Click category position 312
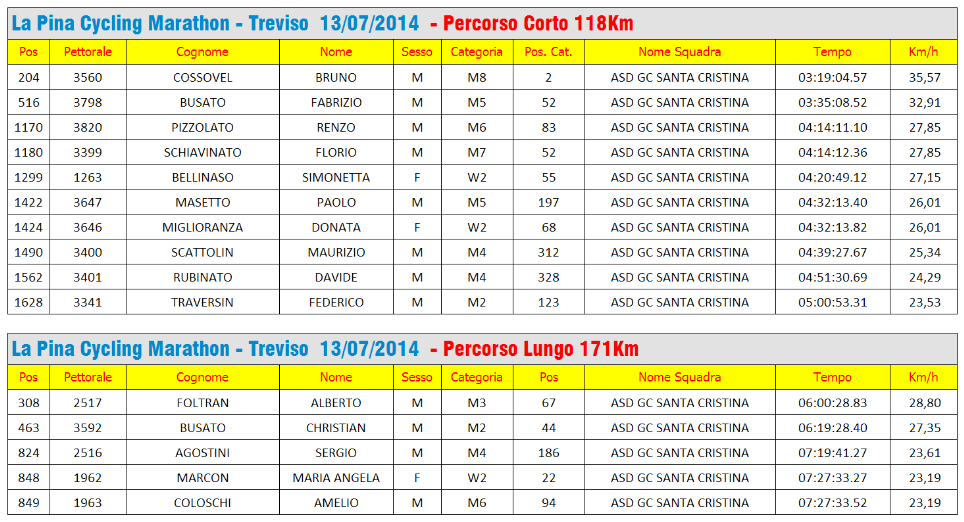 pos(548,253)
